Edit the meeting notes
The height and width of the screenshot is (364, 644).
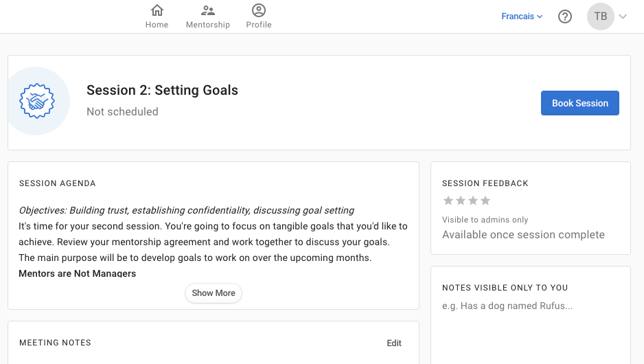point(394,343)
